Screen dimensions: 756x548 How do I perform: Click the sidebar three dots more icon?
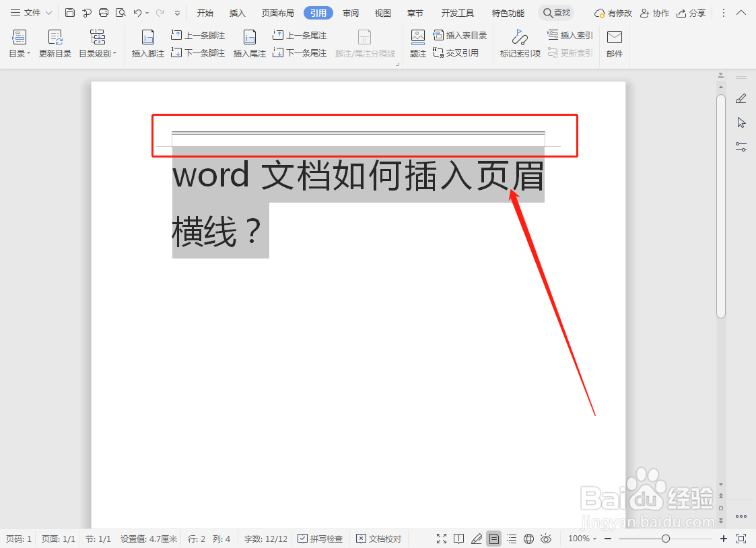741,516
